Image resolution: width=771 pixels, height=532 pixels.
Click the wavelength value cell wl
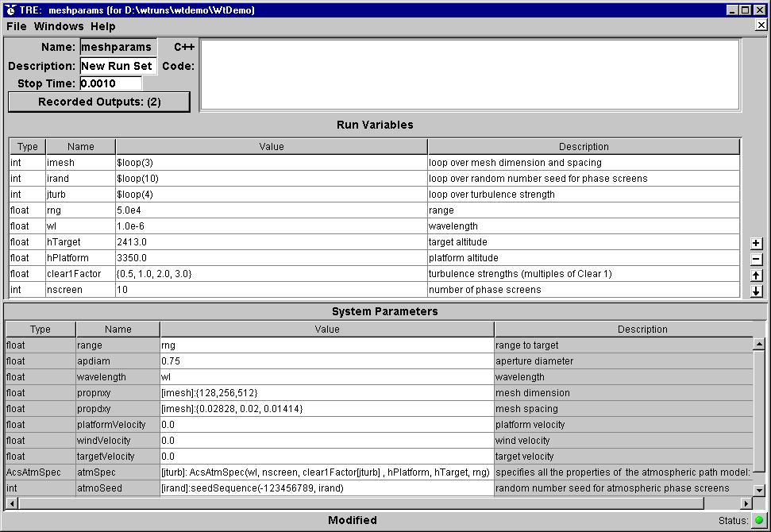coord(327,377)
